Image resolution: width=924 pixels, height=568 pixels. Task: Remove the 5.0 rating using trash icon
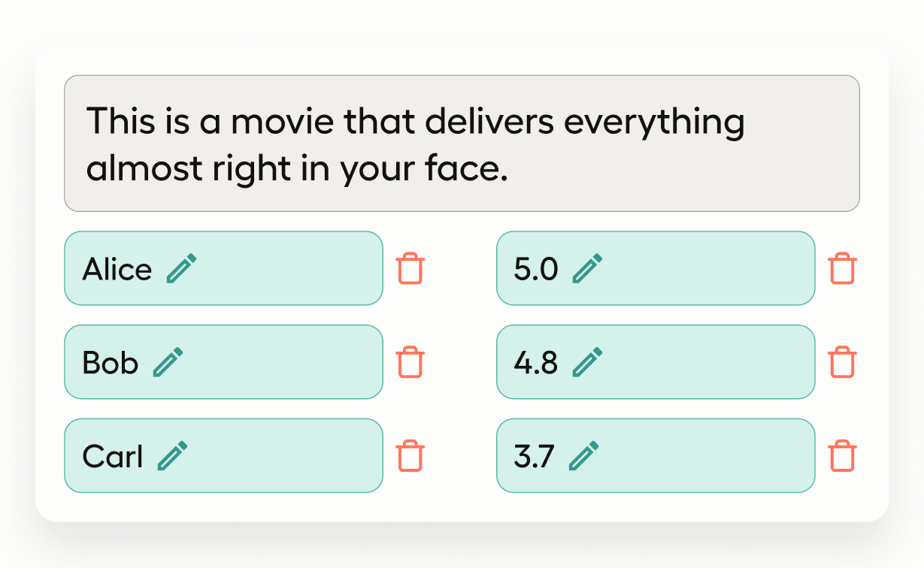pos(842,268)
